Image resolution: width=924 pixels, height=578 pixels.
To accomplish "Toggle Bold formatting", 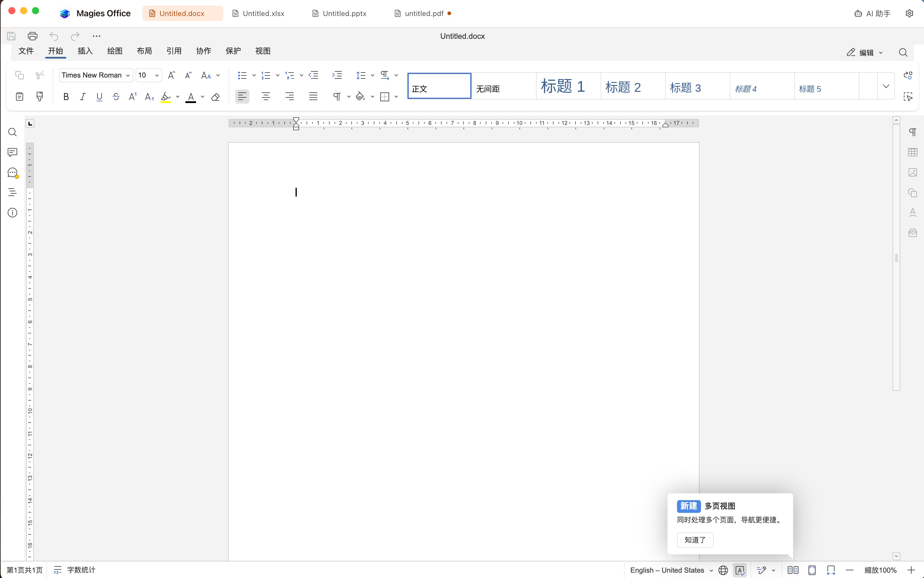I will click(66, 97).
